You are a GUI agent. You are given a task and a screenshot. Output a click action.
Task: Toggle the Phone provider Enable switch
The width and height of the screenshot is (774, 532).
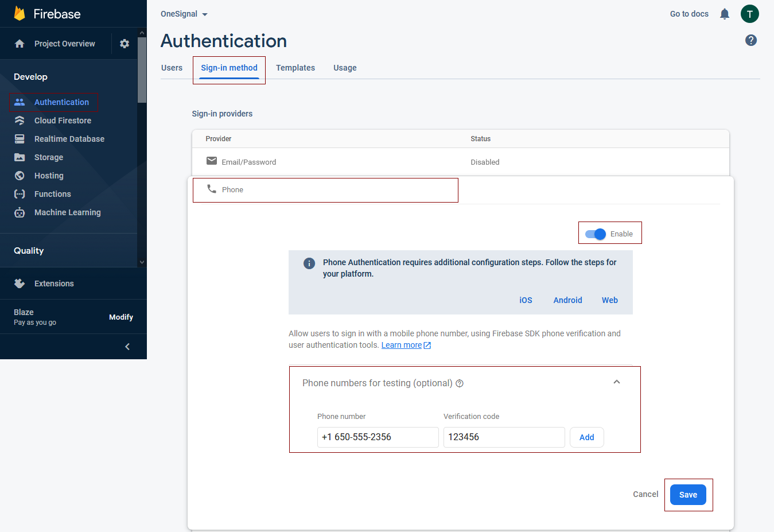(596, 234)
